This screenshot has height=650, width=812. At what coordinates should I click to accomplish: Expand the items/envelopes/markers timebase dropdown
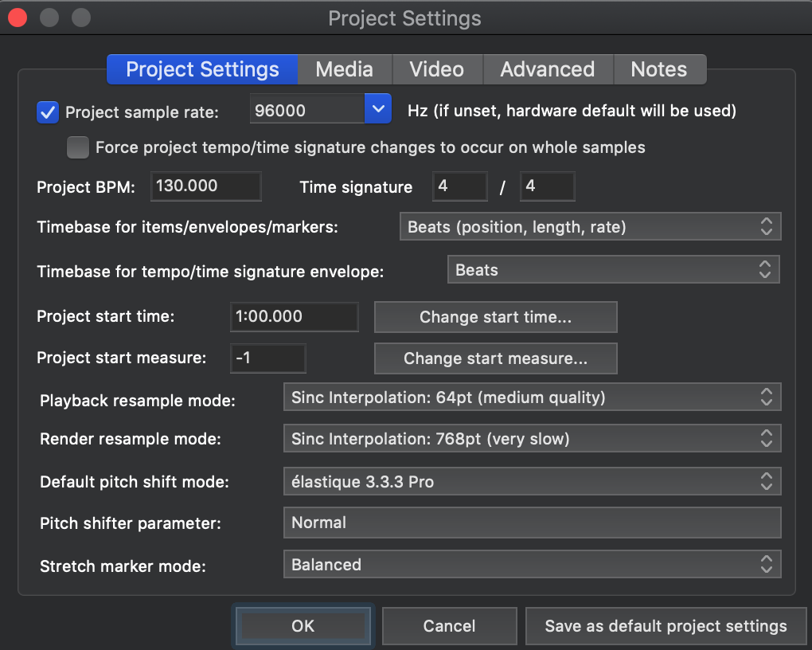point(590,227)
